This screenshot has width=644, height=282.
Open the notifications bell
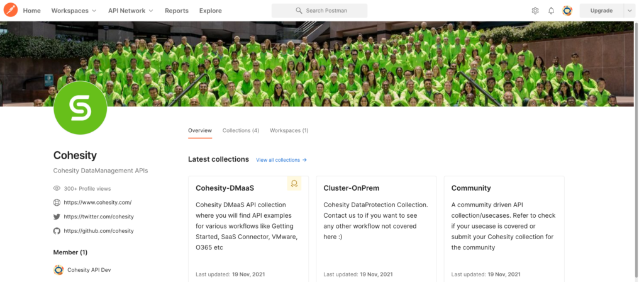click(551, 11)
